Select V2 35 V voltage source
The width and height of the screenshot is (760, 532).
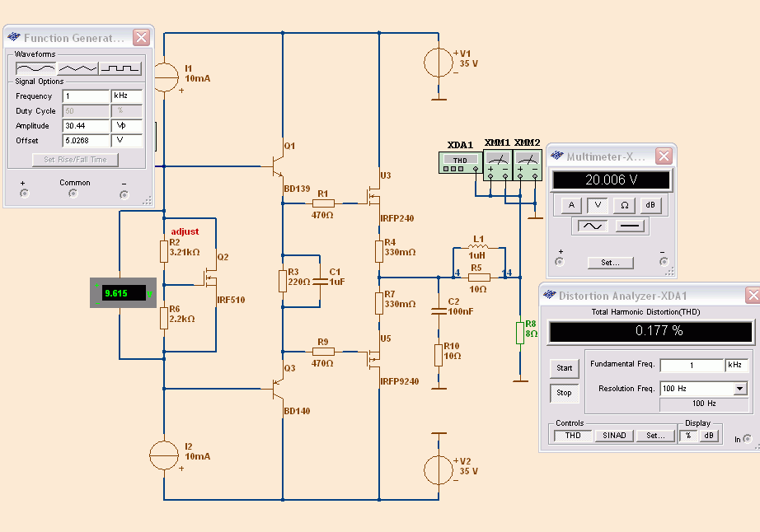point(439,470)
